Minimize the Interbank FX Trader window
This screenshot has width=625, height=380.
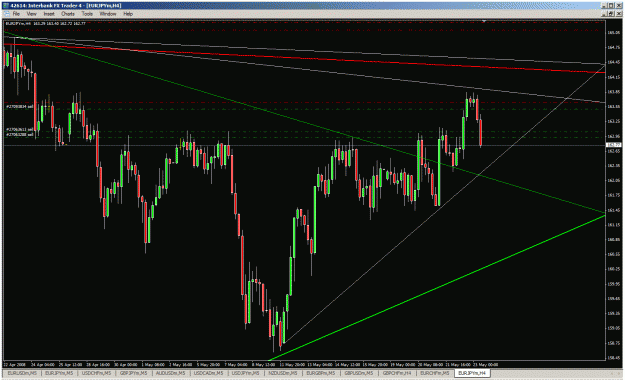[605, 6]
